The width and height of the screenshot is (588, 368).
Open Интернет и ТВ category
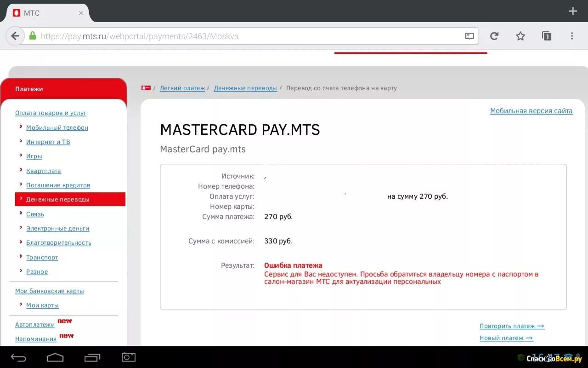(x=48, y=142)
